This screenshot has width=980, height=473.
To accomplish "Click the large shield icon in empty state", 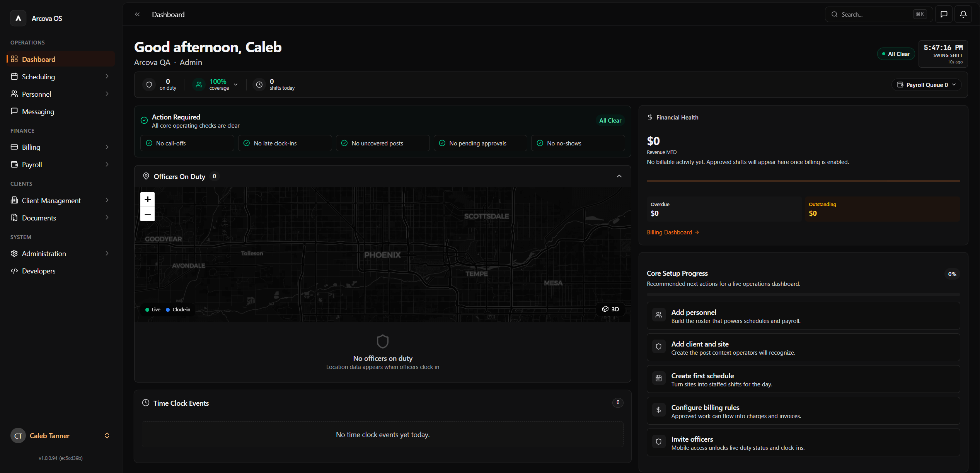I will [x=383, y=342].
